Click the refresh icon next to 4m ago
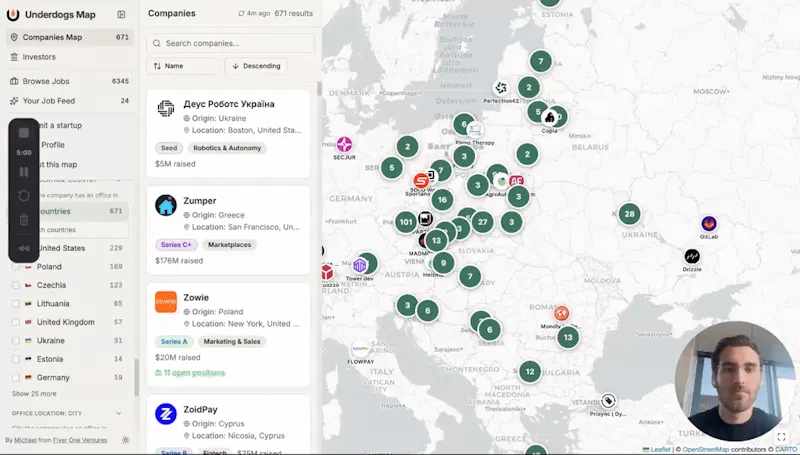Screen dimensions: 800x455 pyautogui.click(x=241, y=14)
